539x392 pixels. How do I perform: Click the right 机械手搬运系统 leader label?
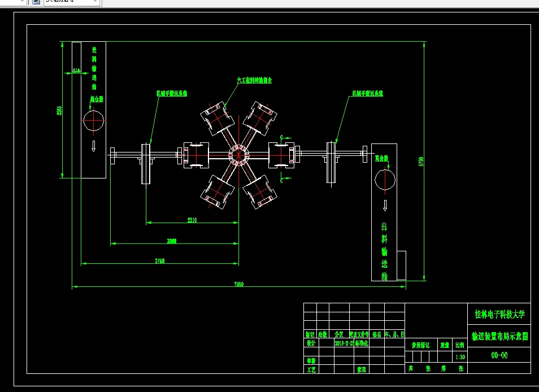367,93
